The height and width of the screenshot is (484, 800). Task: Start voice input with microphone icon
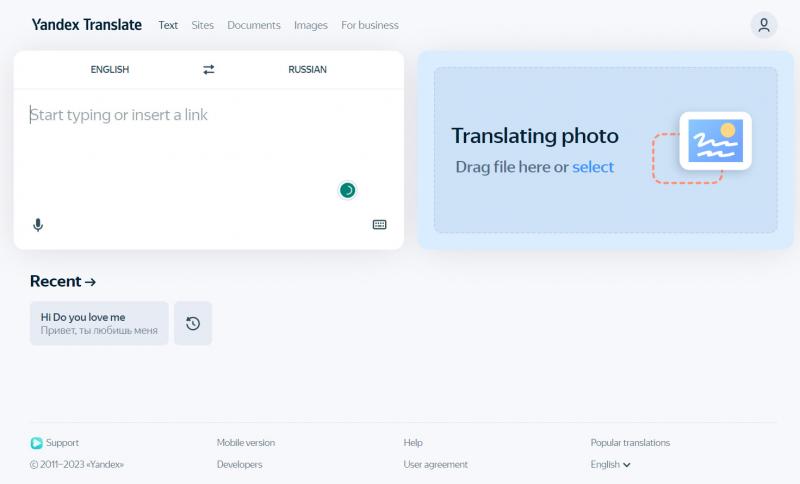[38, 225]
